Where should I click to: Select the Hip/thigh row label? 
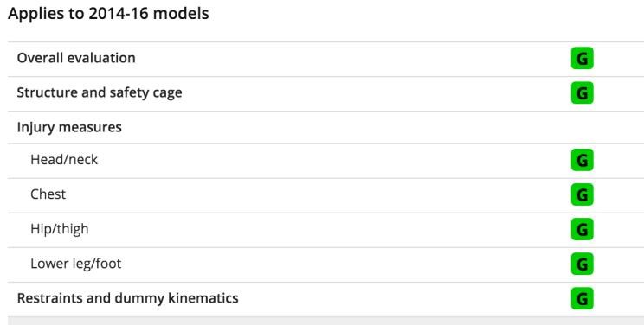59,229
